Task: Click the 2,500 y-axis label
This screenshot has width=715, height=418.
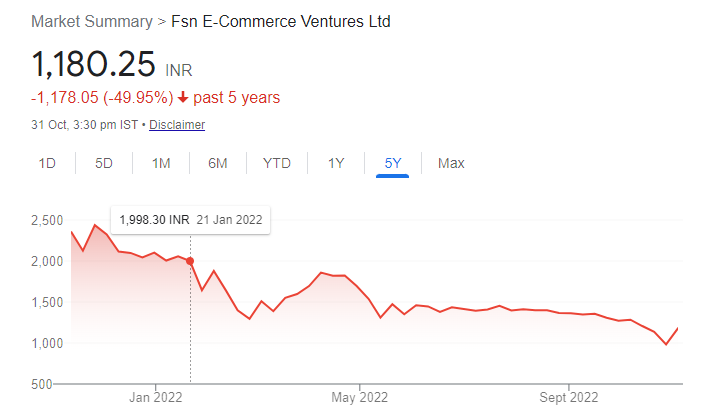Action: click(x=47, y=220)
